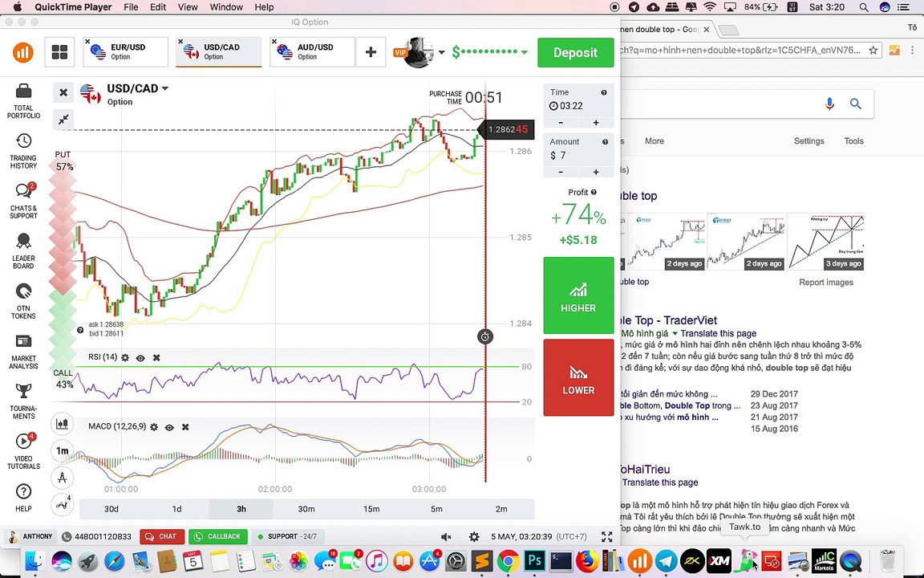Decrease the amount with minus
This screenshot has height=578, width=924.
tap(561, 172)
